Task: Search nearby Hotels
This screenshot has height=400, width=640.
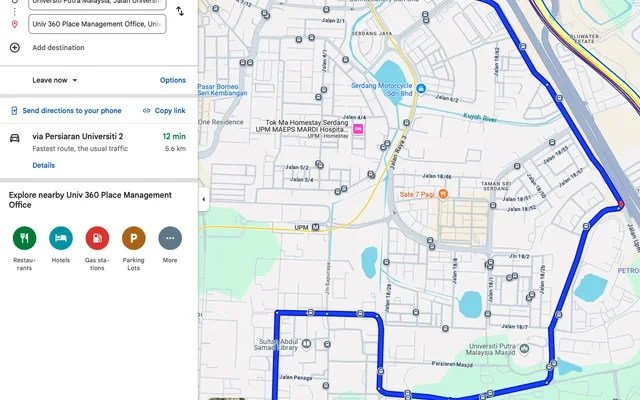Action: click(61, 238)
